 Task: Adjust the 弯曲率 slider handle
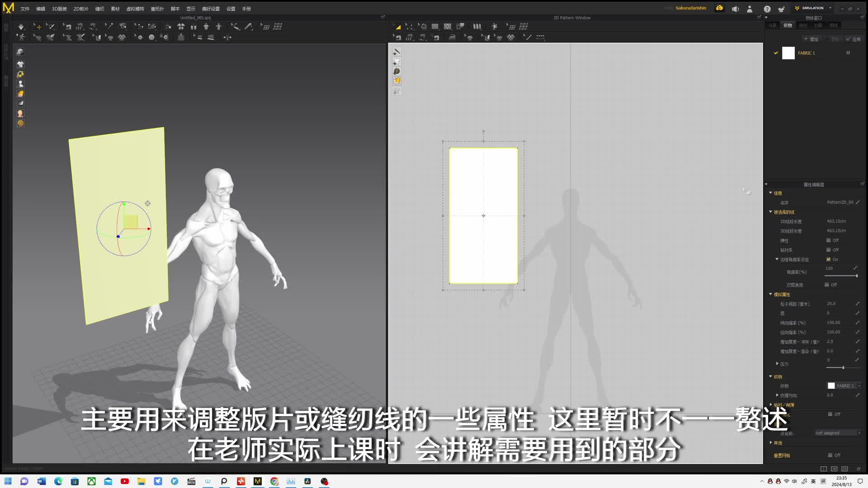click(856, 276)
